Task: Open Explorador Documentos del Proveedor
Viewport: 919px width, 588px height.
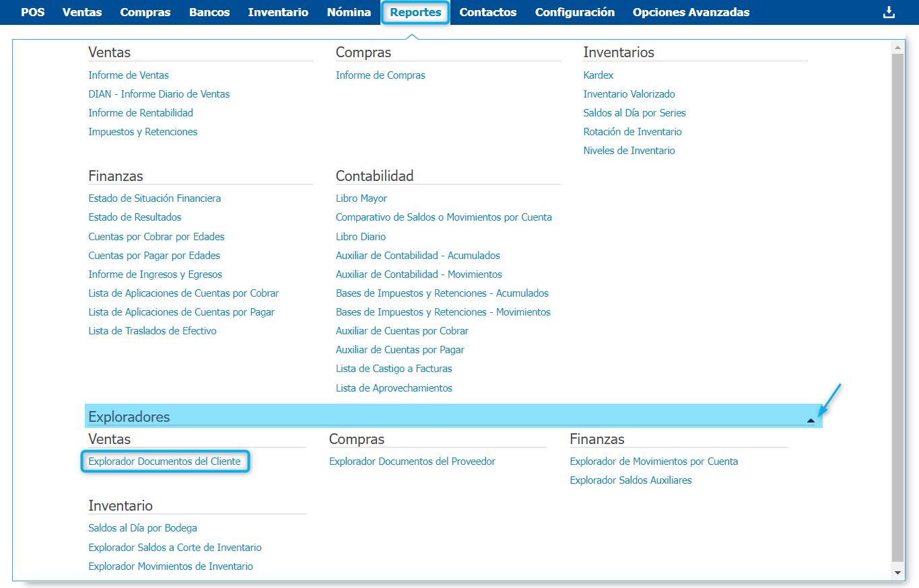Action: 412,462
